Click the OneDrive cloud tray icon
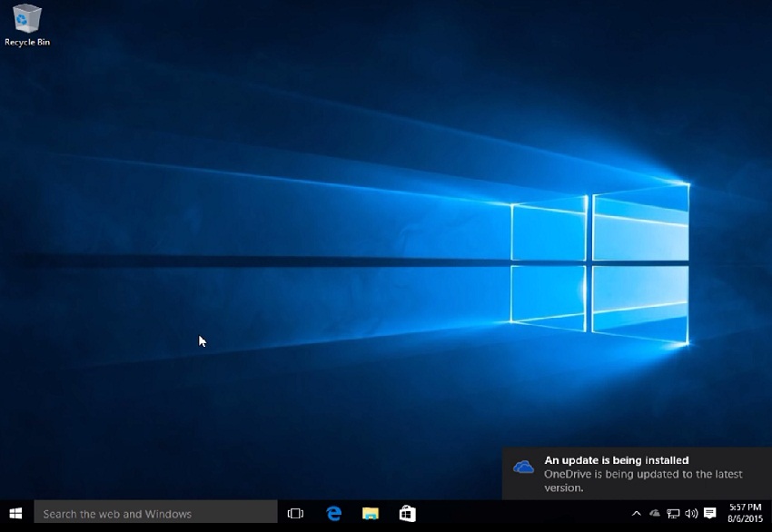This screenshot has height=532, width=772. [x=654, y=514]
